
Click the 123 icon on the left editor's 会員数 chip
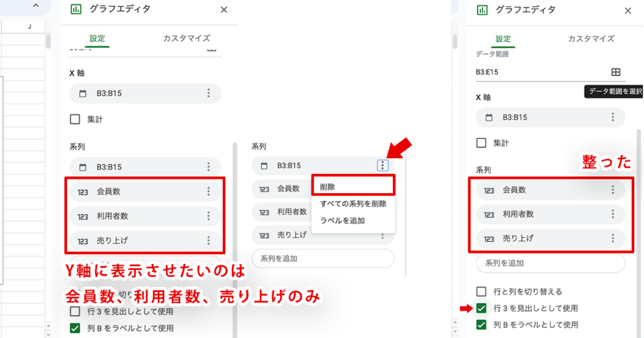[x=83, y=192]
